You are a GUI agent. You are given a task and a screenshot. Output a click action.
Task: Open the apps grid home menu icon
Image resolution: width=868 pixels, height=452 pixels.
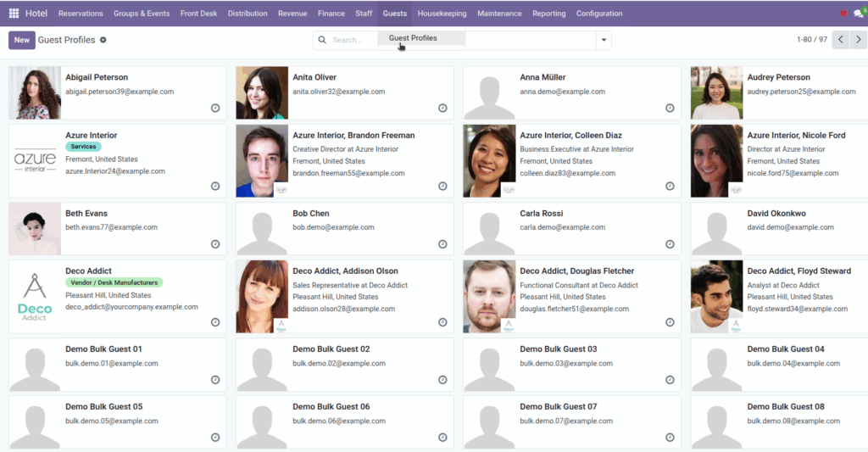14,14
